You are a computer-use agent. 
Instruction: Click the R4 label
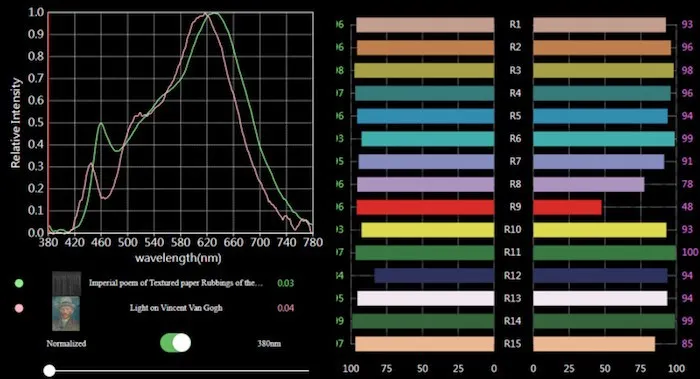tap(515, 93)
